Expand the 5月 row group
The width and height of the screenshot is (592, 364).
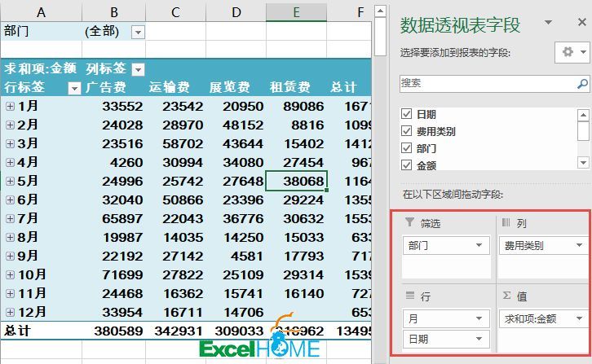(x=11, y=181)
